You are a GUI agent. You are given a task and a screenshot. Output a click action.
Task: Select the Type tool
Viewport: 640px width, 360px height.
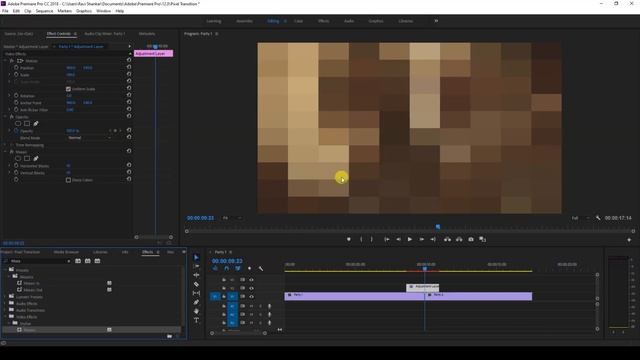(196, 320)
